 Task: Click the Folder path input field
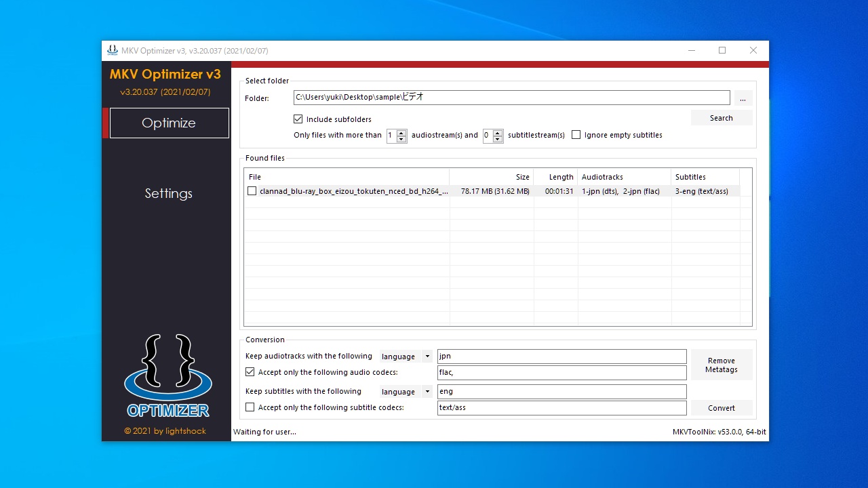point(511,98)
